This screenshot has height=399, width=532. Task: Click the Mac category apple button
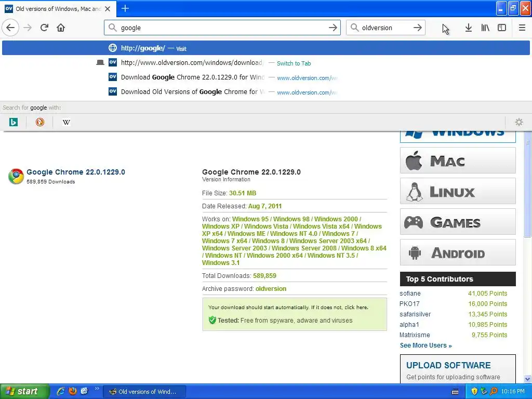tap(458, 161)
